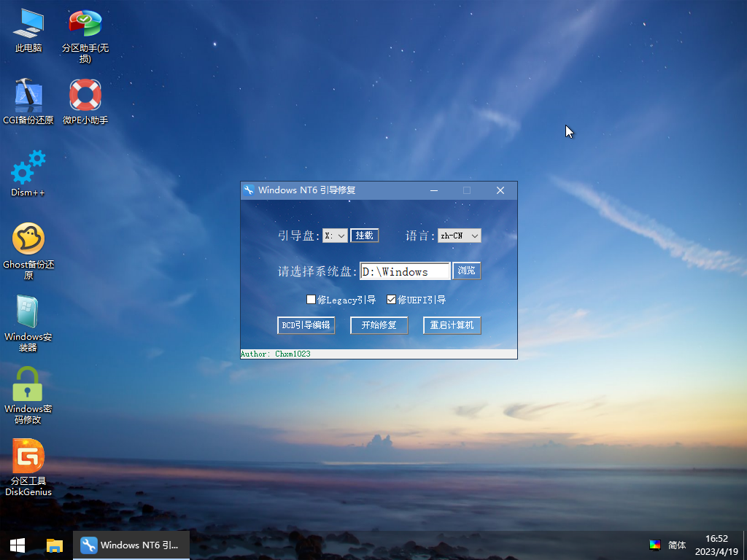Viewport: 747px width, 560px height.
Task: Close the Windows NT6 引导修复 window
Action: (500, 190)
